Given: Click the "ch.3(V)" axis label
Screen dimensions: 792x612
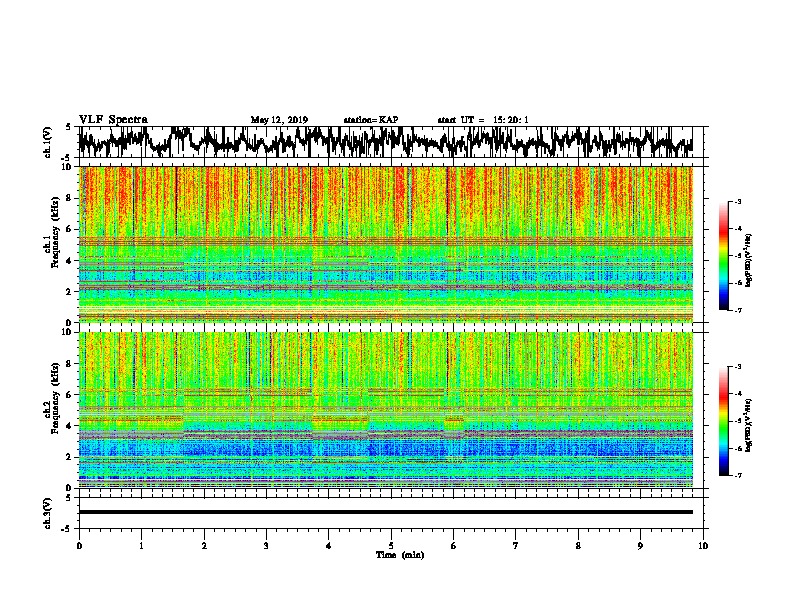Looking at the screenshot, I should pyautogui.click(x=47, y=513).
